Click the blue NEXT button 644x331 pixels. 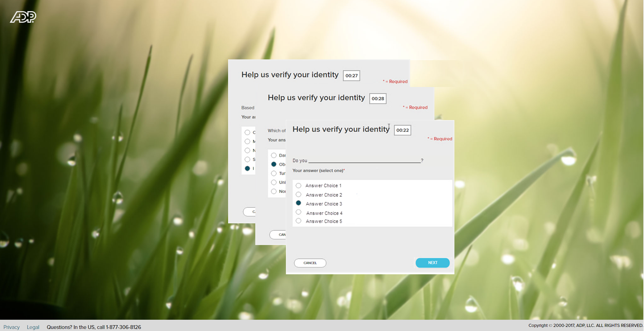[432, 263]
